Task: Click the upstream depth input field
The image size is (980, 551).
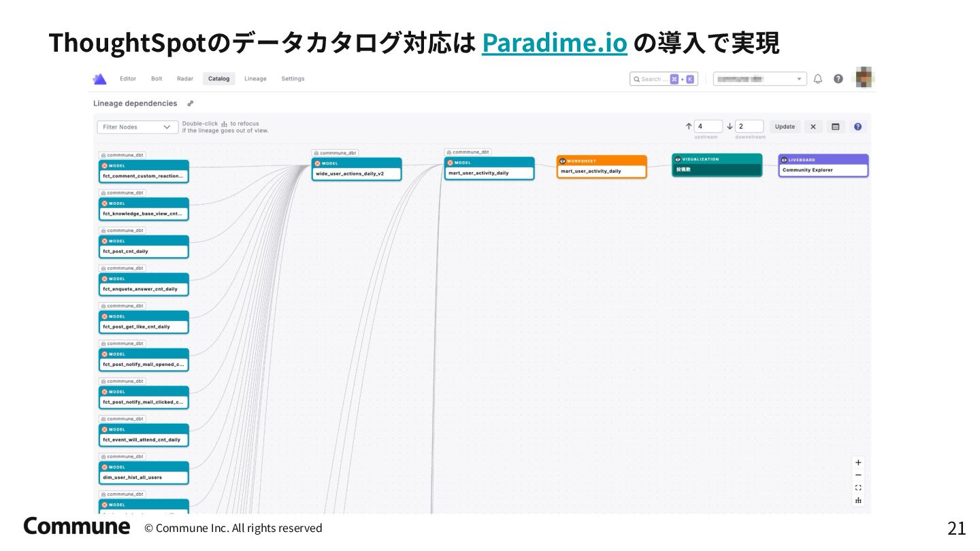Action: tap(708, 127)
